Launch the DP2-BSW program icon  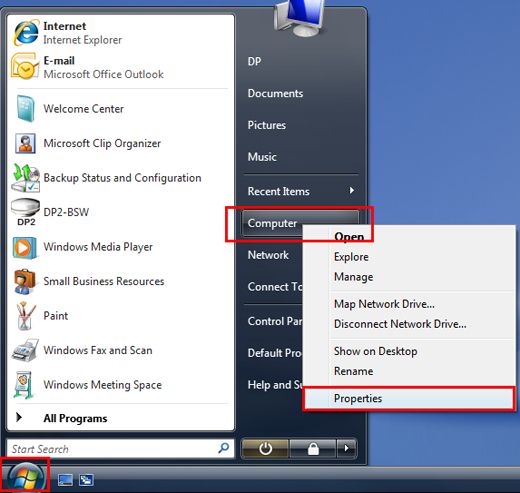tap(25, 212)
